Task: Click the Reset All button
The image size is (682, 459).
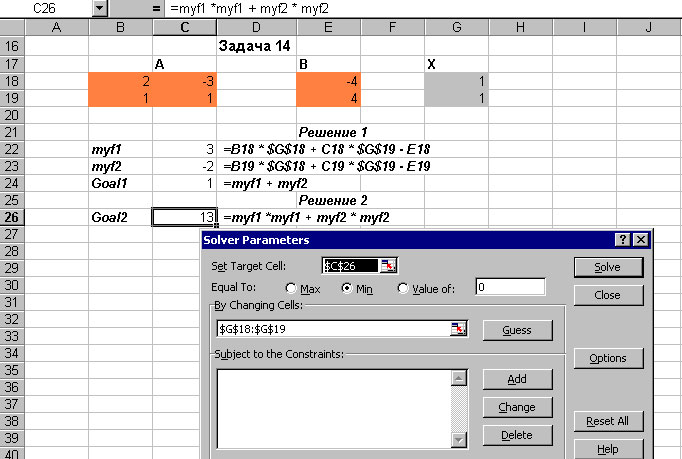Action: 607,421
